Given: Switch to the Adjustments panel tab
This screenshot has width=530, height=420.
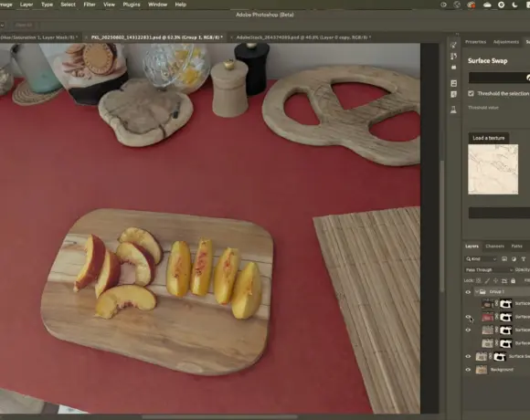Looking at the screenshot, I should coord(506,42).
